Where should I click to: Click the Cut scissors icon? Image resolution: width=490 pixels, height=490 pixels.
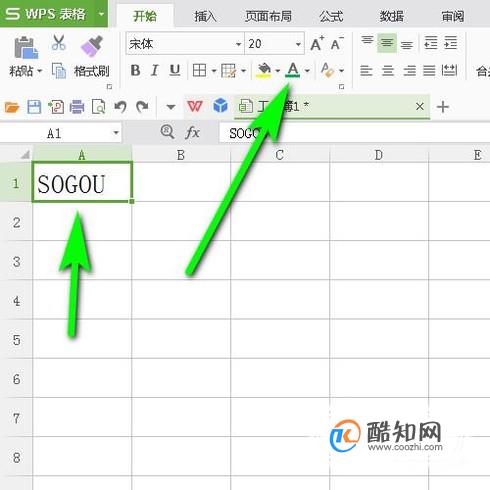pos(59,43)
